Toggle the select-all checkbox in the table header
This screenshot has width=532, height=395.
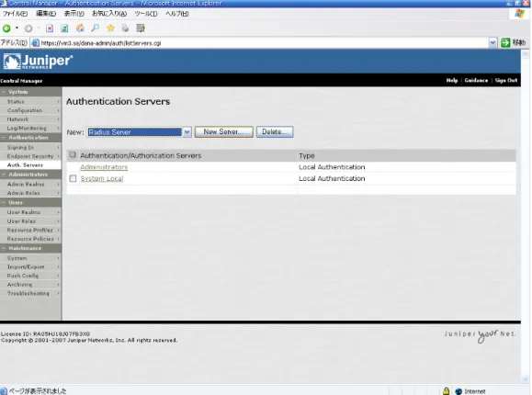pos(73,155)
